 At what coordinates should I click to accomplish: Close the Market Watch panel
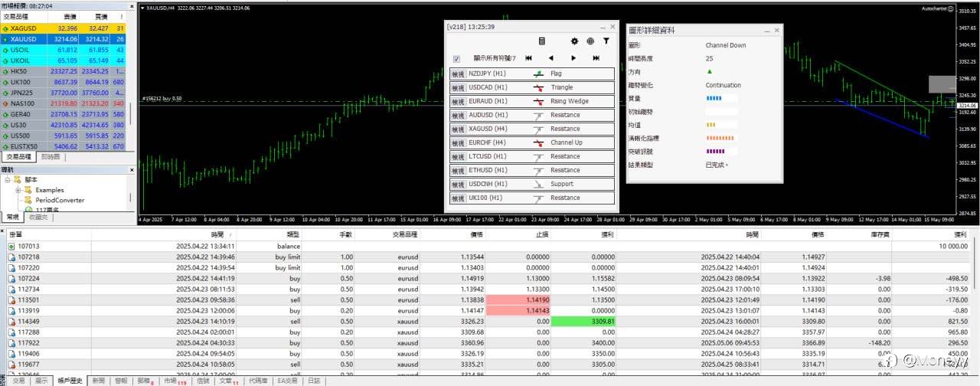tap(132, 5)
